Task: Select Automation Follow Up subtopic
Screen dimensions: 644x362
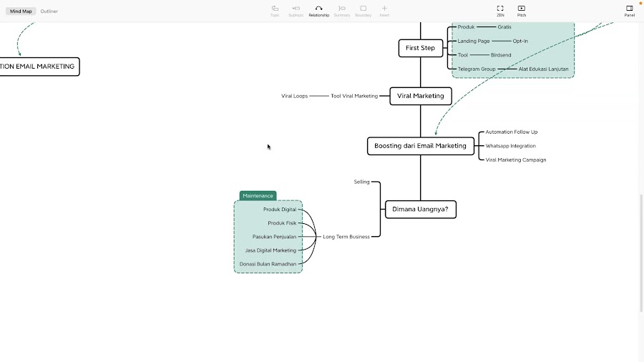Action: point(512,132)
